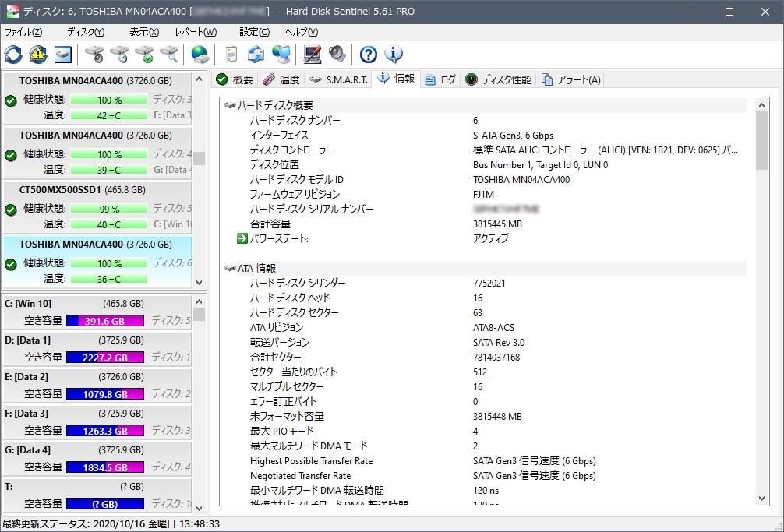The image size is (784, 532).
Task: Click the 99 % health bar
Action: tap(109, 209)
